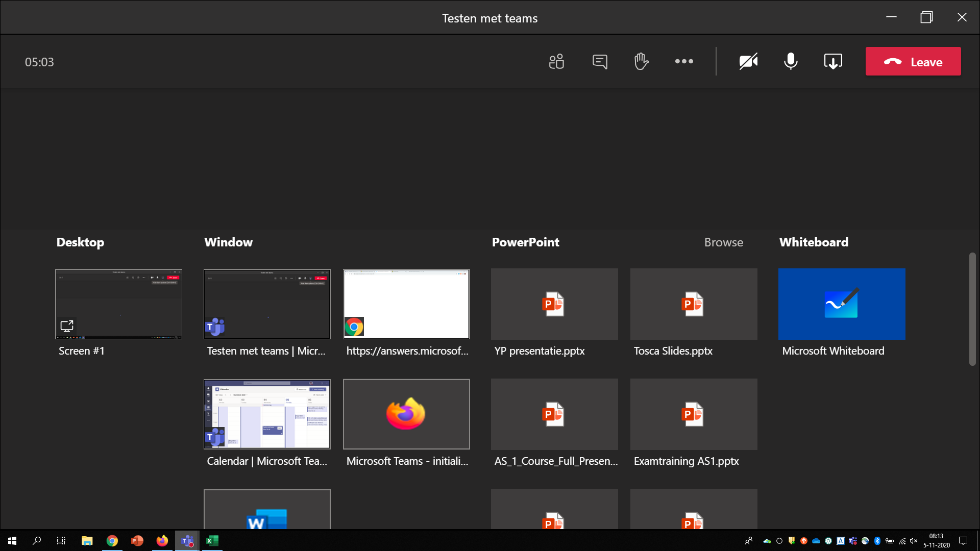
Task: Click the share tray vertical scrollbar
Action: point(972,309)
